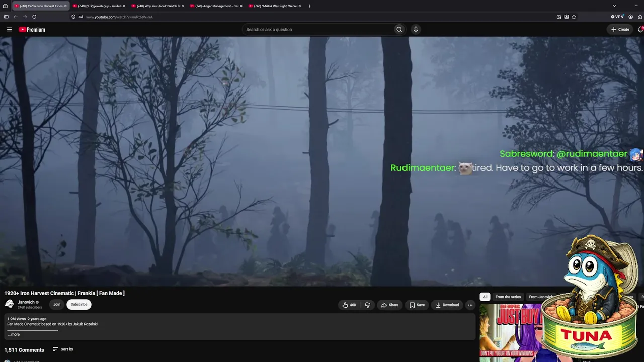644x362 pixels.
Task: Switch to the [YTP] jewish guy tab
Action: pyautogui.click(x=99, y=6)
